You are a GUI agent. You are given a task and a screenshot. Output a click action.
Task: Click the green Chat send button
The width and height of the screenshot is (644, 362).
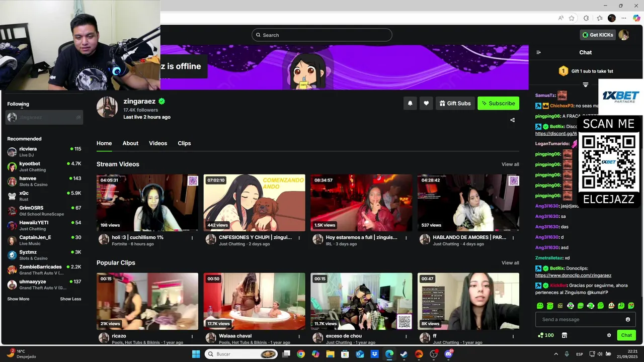click(x=626, y=335)
